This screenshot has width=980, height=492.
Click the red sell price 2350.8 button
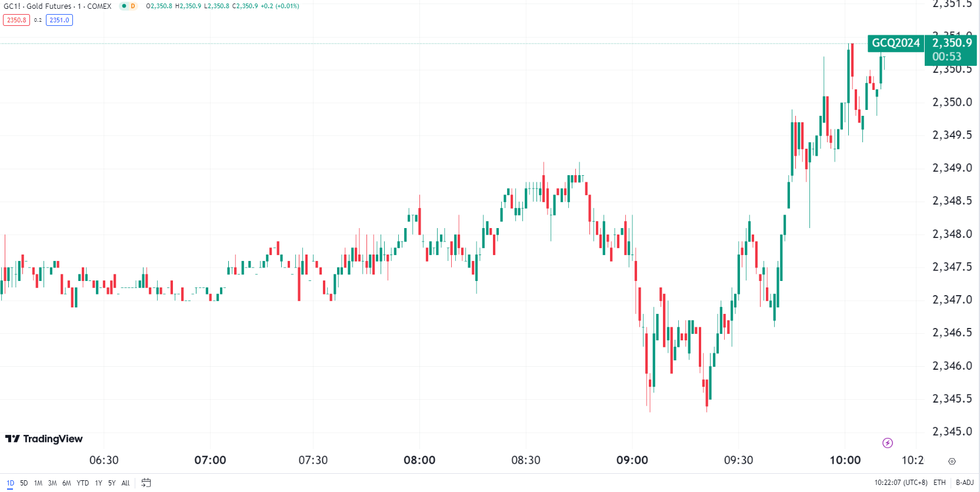click(x=16, y=19)
